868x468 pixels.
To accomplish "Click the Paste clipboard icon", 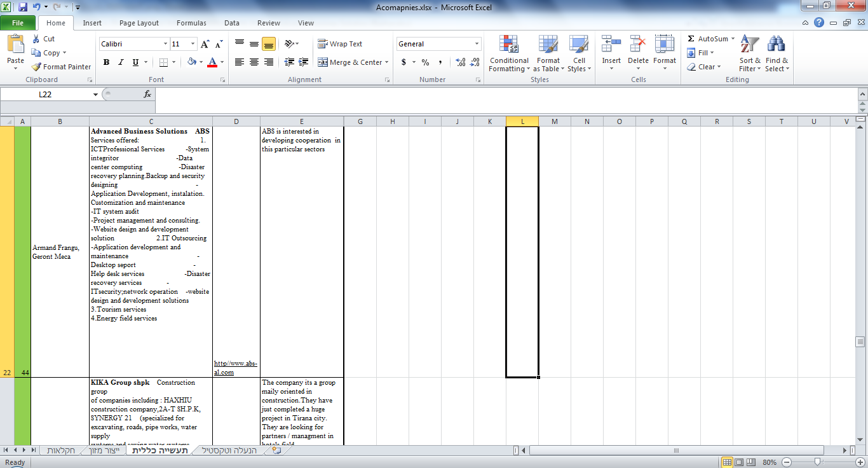I will (x=15, y=45).
